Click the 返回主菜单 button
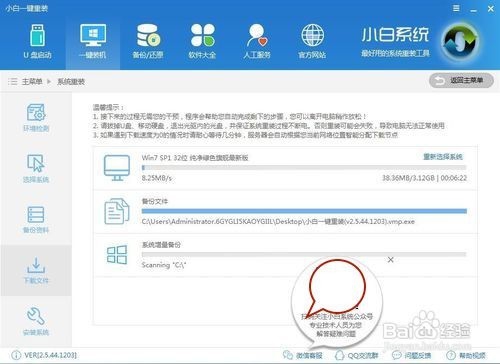The image size is (500, 364). (x=461, y=80)
